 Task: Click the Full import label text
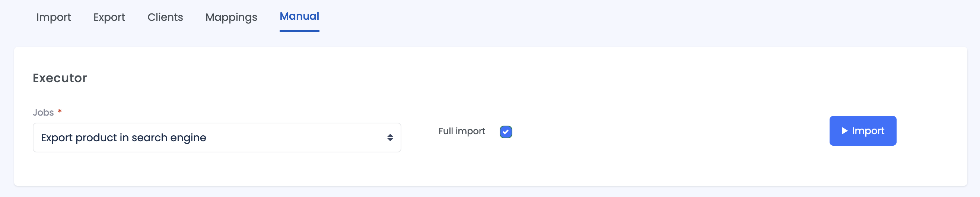461,131
